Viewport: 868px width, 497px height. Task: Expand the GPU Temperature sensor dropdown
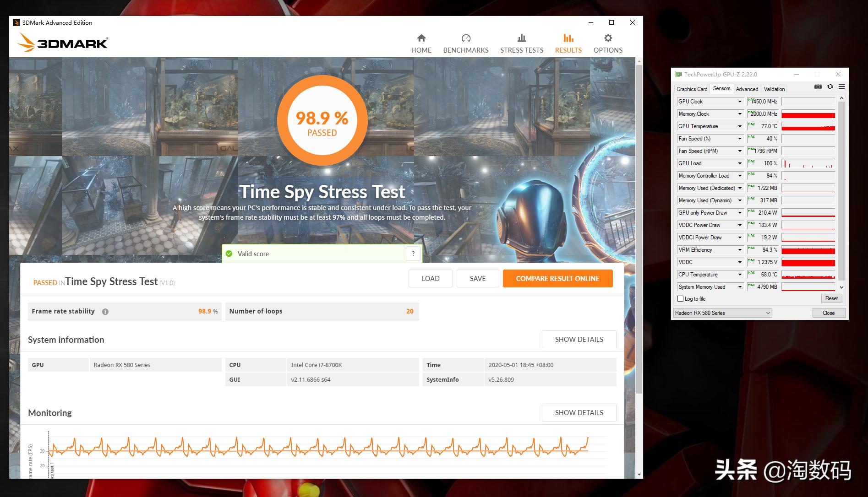[x=739, y=126]
